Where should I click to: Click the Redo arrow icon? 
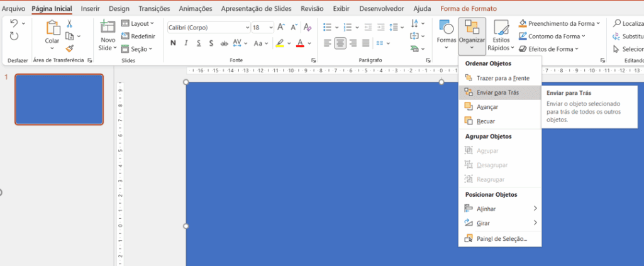[x=14, y=36]
